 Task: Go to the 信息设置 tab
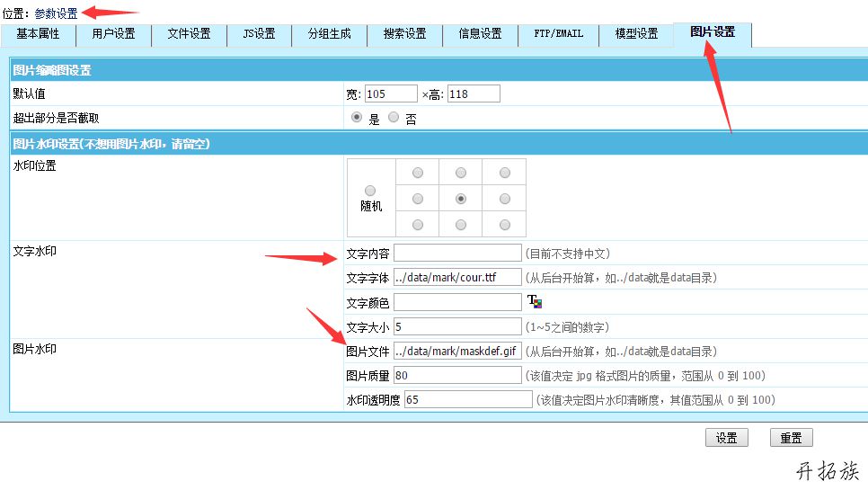click(480, 34)
